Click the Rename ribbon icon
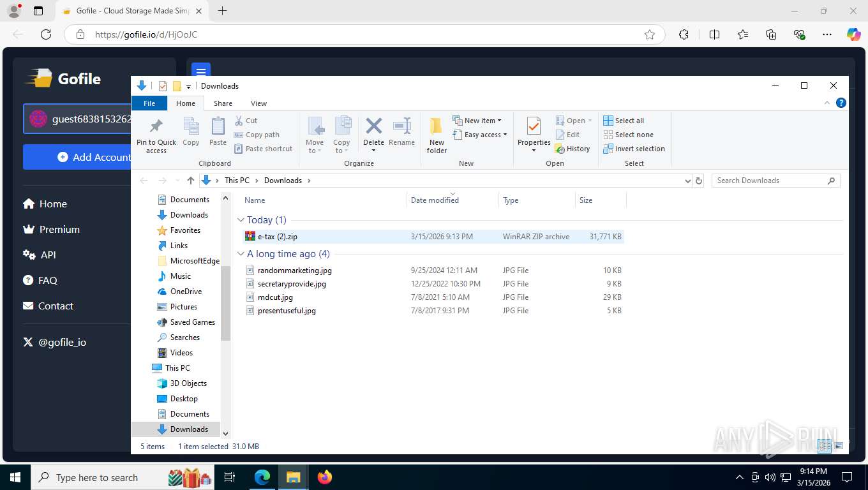The image size is (868, 490). (401, 126)
